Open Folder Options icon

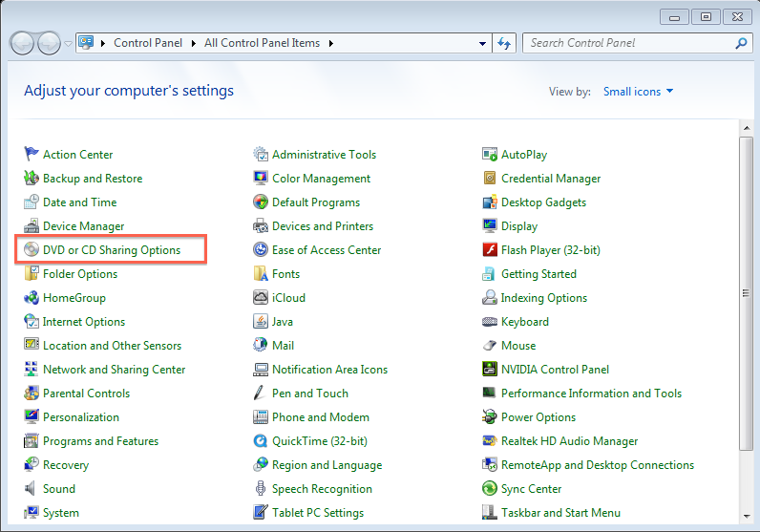(31, 273)
